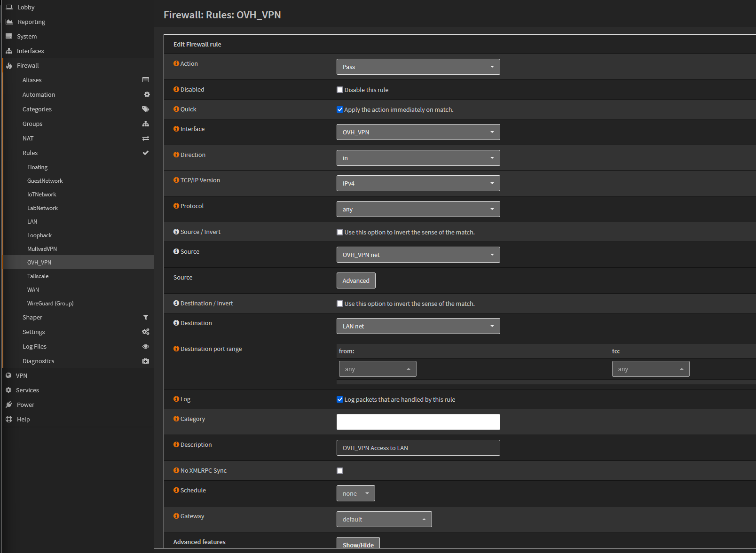Image resolution: width=756 pixels, height=553 pixels.
Task: Click the info icon beside Action
Action: 176,63
